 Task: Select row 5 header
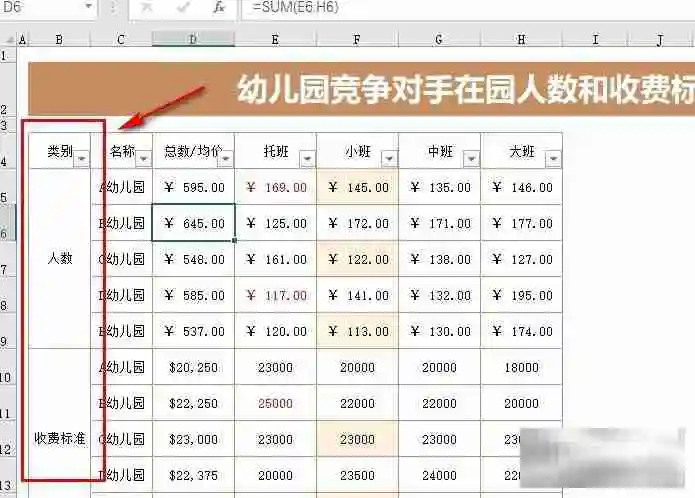point(6,187)
